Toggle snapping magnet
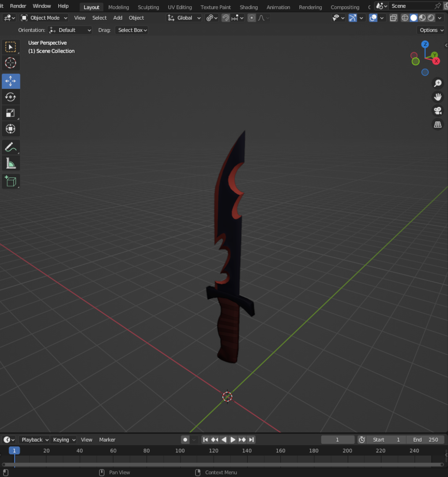Screen dimensions: 448x477 tap(226, 18)
